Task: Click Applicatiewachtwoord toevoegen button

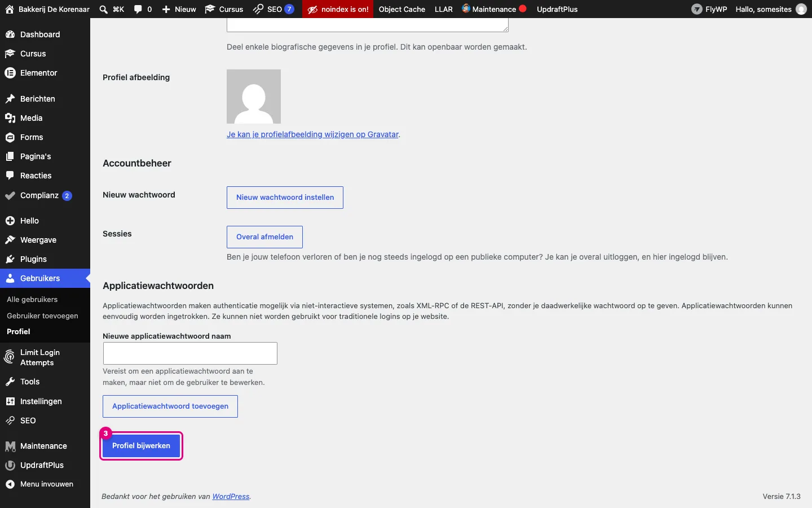Action: (x=170, y=406)
